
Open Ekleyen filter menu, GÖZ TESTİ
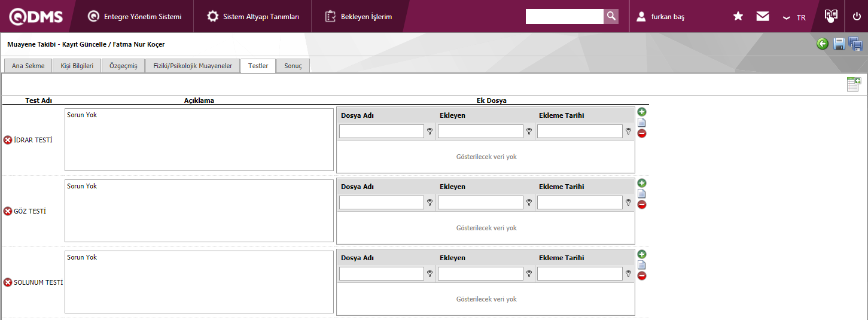tap(529, 203)
